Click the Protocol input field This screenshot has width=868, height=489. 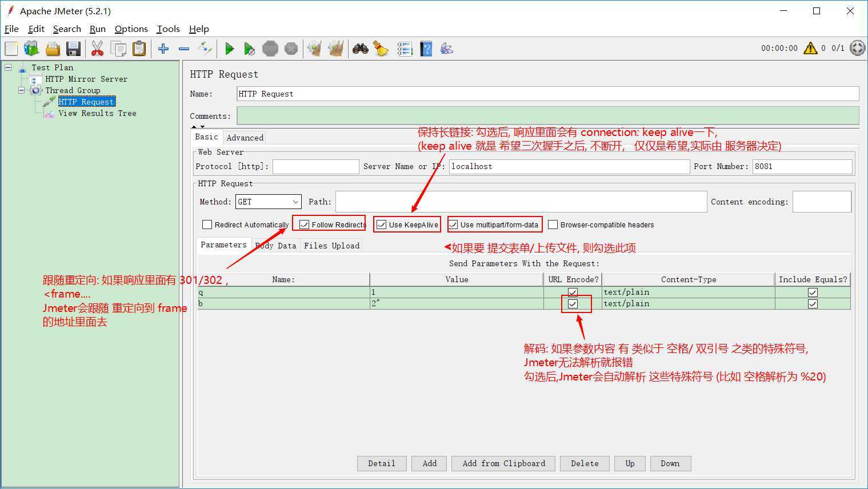click(x=316, y=166)
